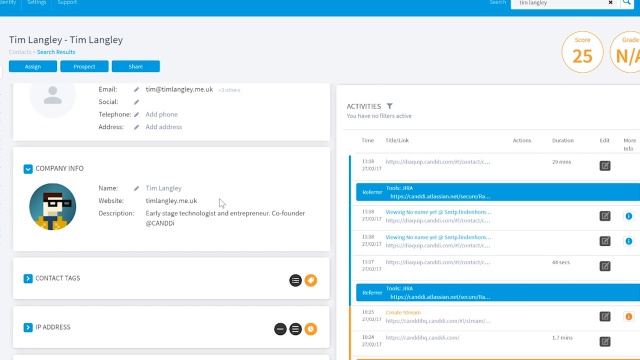
Task: Click the Assign button
Action: pyautogui.click(x=33, y=67)
